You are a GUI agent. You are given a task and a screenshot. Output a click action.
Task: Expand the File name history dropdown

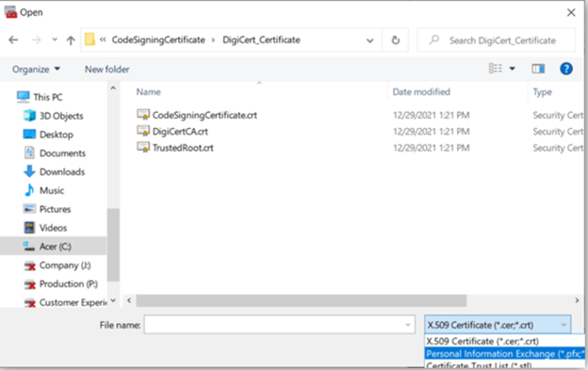[x=408, y=325]
